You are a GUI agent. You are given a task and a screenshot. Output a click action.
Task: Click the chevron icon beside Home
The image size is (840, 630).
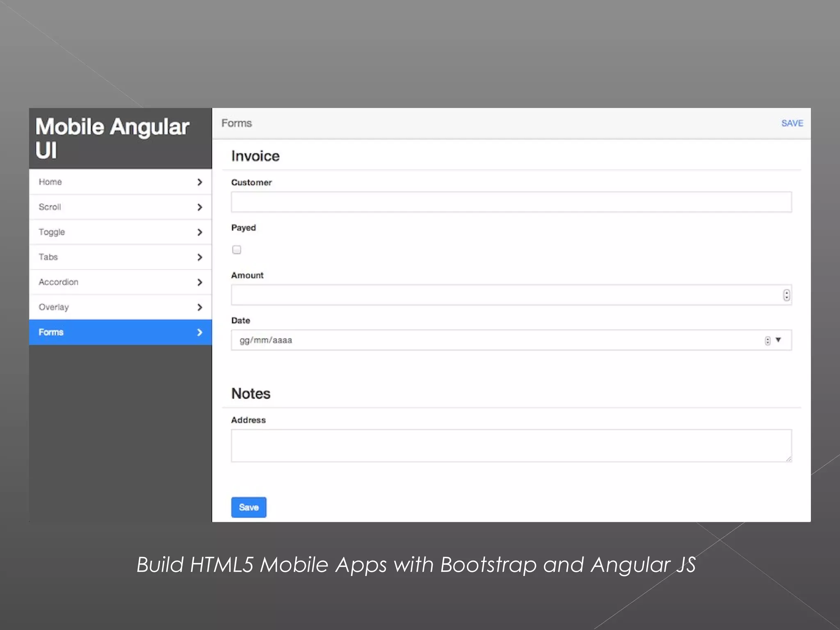click(x=200, y=182)
